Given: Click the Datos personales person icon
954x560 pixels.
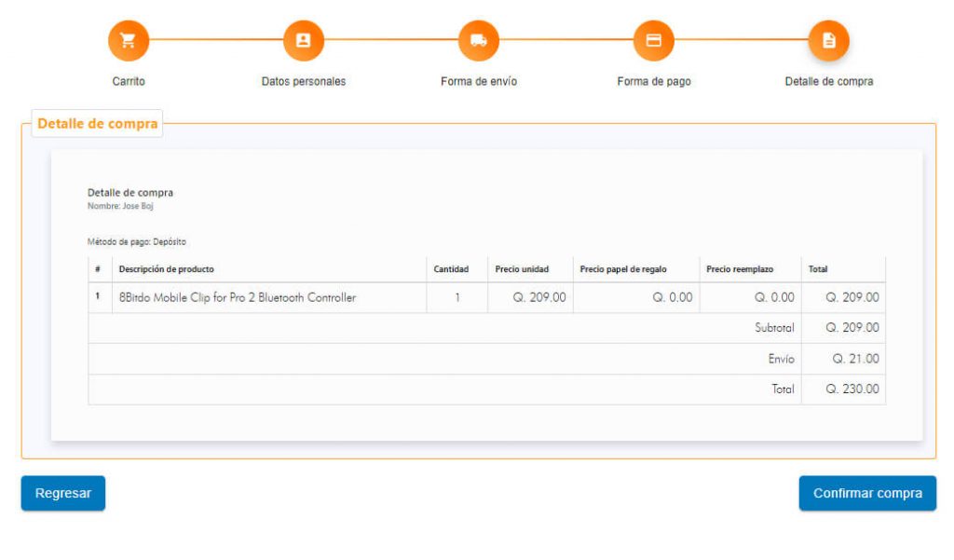Looking at the screenshot, I should [x=304, y=40].
